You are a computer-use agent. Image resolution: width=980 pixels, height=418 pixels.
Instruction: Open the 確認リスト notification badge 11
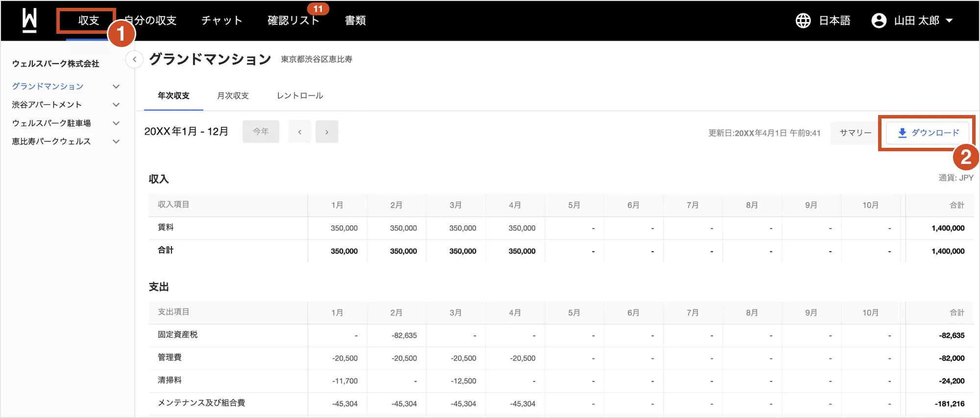coord(318,9)
